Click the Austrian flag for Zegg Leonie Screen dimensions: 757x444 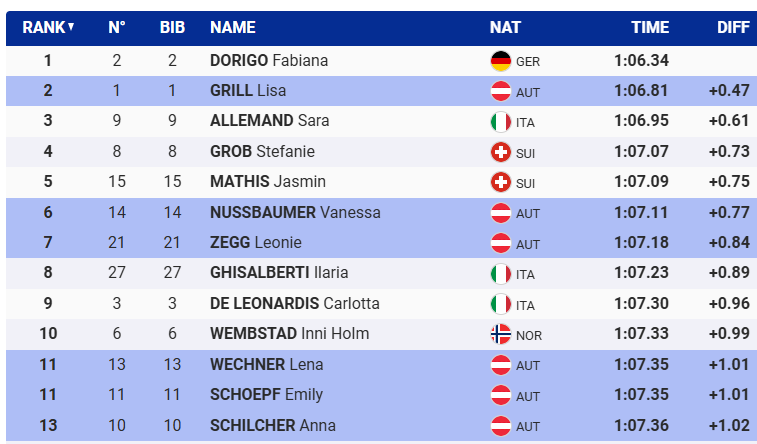[501, 243]
